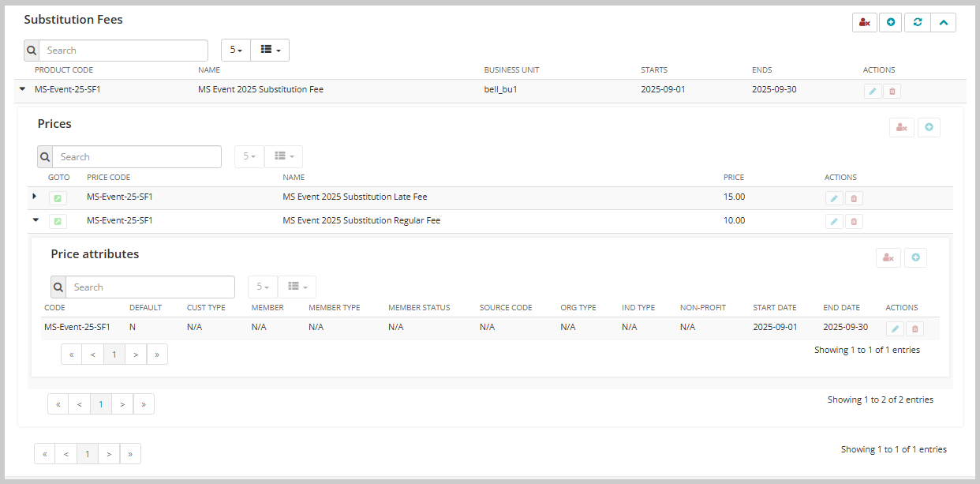
Task: Open GOTO icon for Substitution Late Fee
Action: click(x=58, y=198)
